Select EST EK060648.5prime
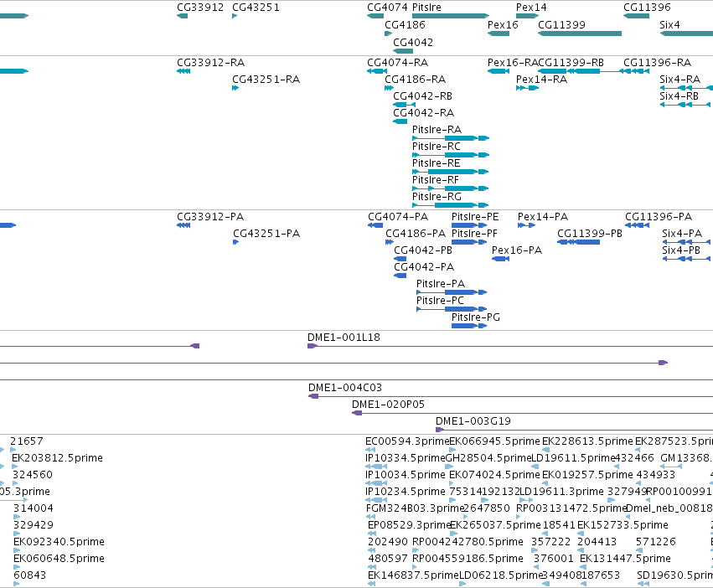Screen dimensions: 713x588 tap(17, 567)
